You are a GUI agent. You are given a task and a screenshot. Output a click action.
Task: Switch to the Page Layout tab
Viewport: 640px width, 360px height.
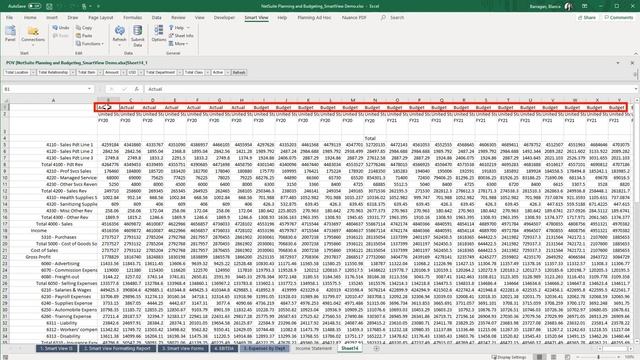pos(100,18)
